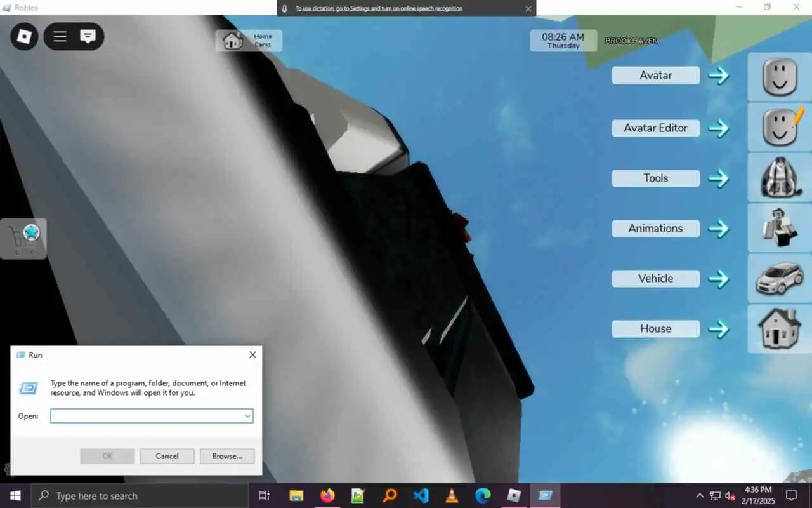The image size is (812, 508).
Task: Open Visual Studio Code from taskbar
Action: [421, 496]
